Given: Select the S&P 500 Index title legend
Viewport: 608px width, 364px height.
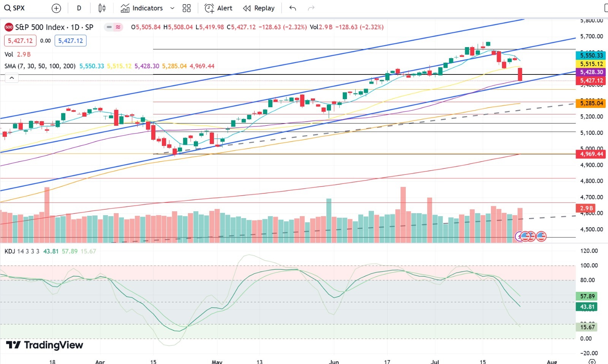Looking at the screenshot, I should pos(54,27).
